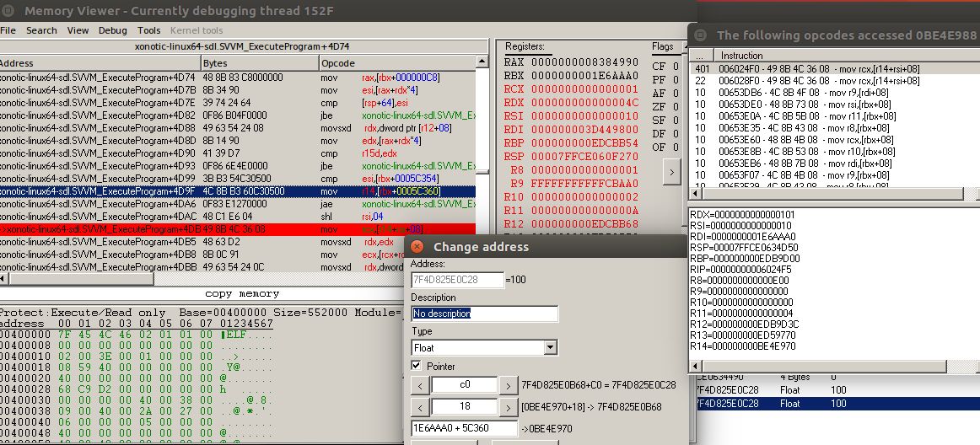Open the View menu
Screen dimensions: 980x445
78,30
